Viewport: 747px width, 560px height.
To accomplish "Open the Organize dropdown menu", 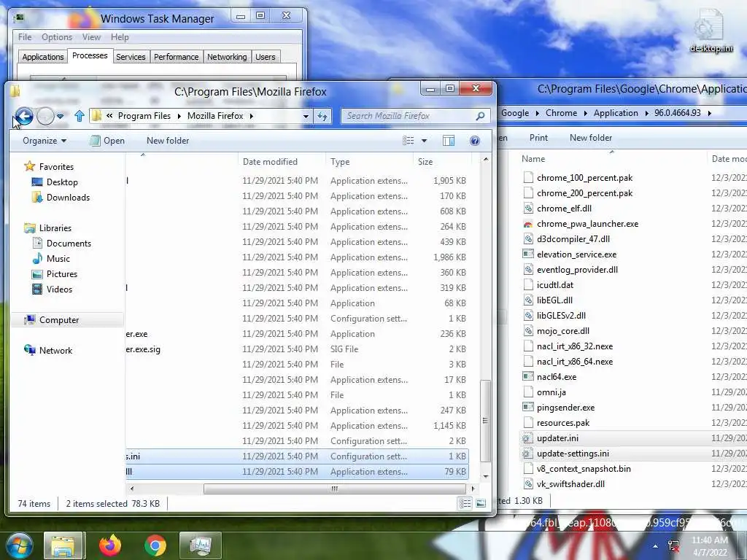I will (44, 141).
